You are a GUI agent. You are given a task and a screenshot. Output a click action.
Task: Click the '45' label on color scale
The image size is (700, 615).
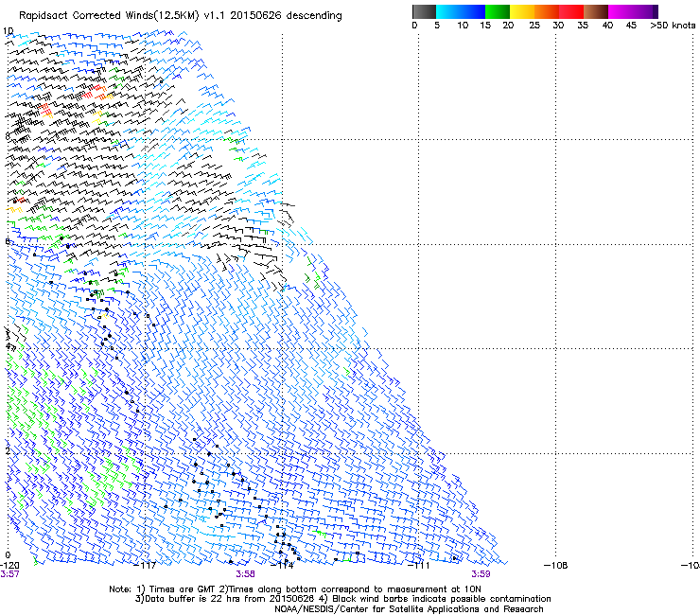click(631, 26)
